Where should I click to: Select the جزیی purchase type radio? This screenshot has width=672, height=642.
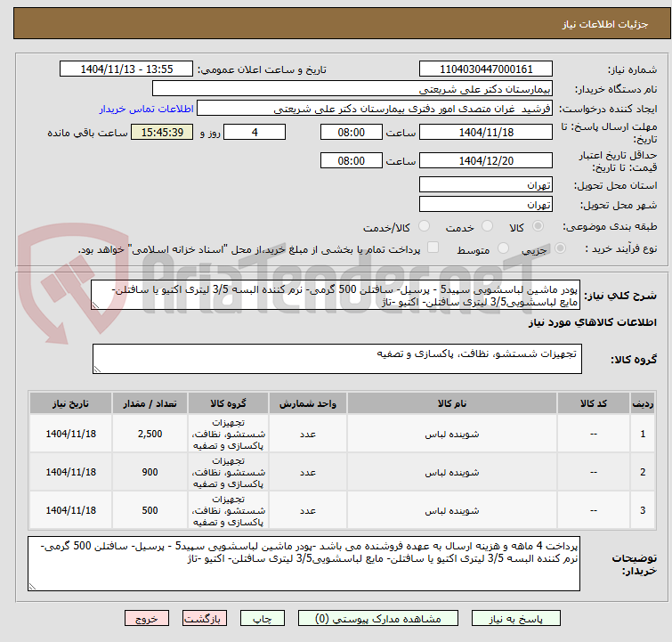pyautogui.click(x=560, y=248)
